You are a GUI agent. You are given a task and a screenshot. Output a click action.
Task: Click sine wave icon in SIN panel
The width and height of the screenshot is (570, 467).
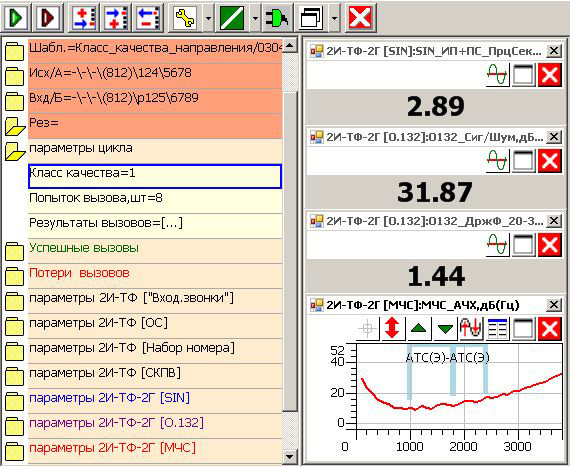click(x=497, y=75)
